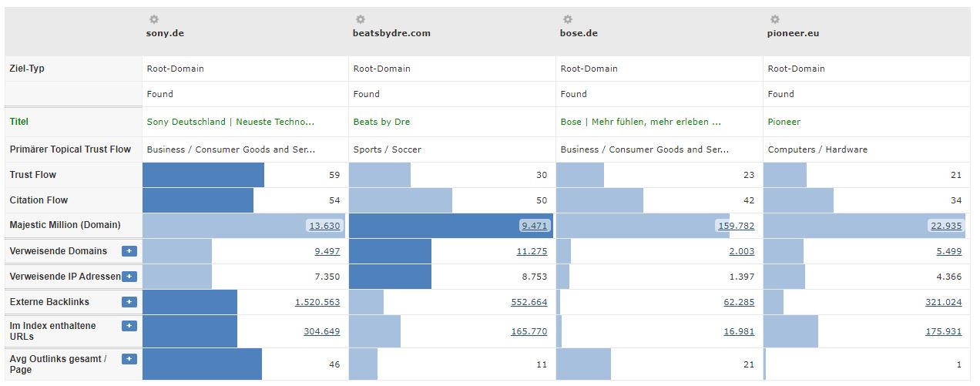Open the Beats by Dre title link
Image resolution: width=980 pixels, height=386 pixels.
click(381, 122)
